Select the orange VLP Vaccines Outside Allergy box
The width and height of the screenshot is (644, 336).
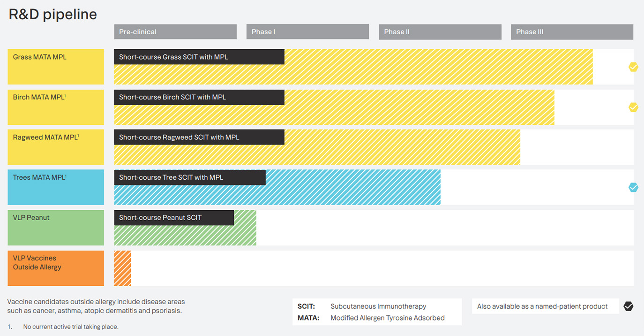pyautogui.click(x=56, y=268)
